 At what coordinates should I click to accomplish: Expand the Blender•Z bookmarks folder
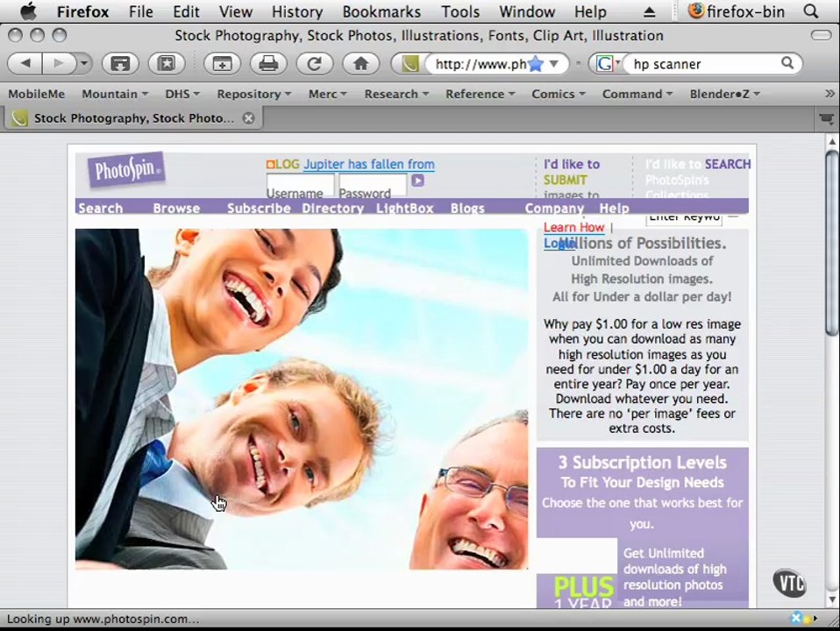pos(725,94)
